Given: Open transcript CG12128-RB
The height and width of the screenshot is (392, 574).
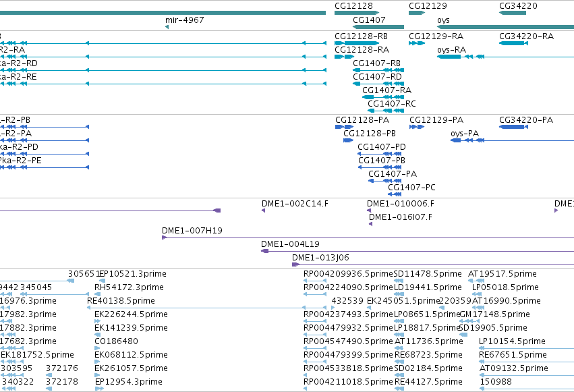Looking at the screenshot, I should tap(361, 36).
